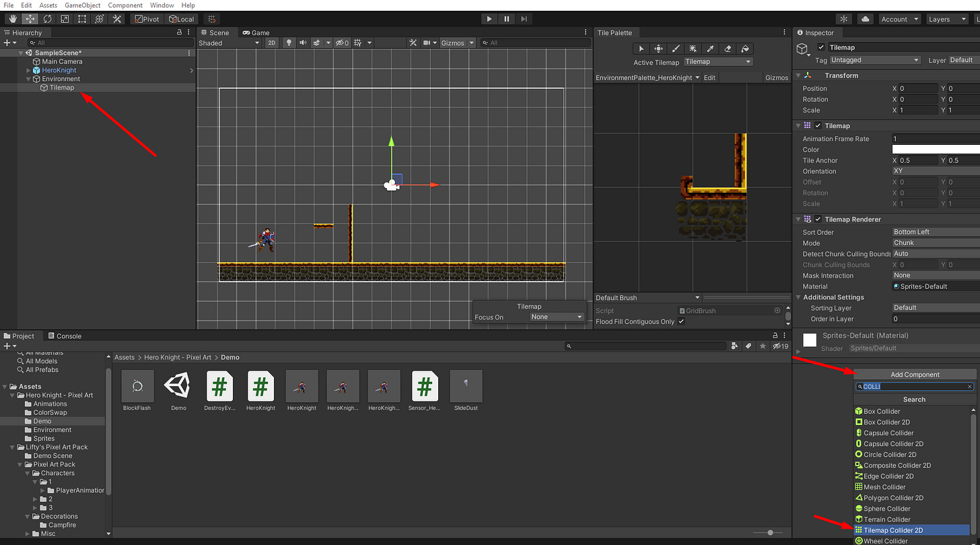Switch to the Game tab
The height and width of the screenshot is (545, 980).
(x=256, y=32)
